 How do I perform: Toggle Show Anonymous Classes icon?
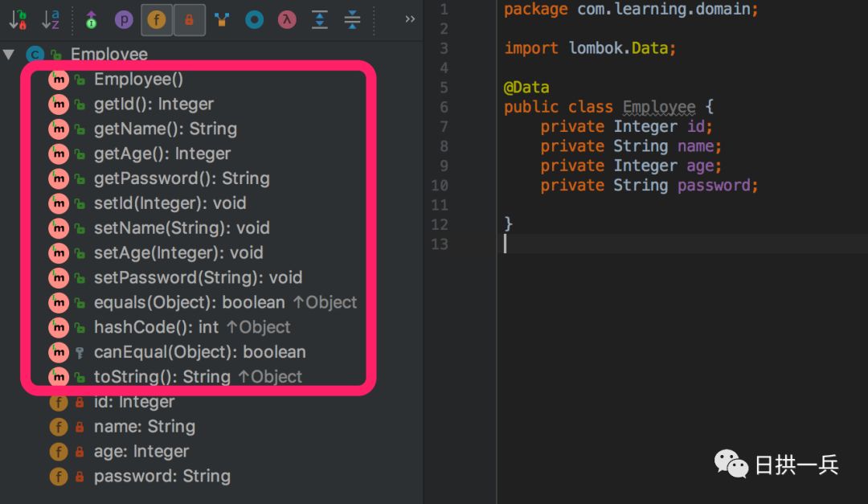pyautogui.click(x=222, y=20)
